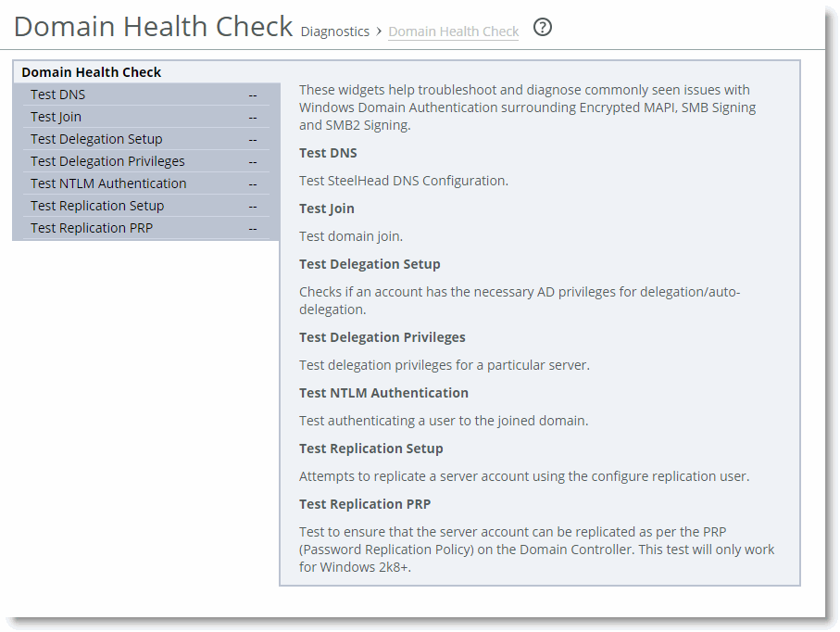Select the Test Join widget row

pyautogui.click(x=145, y=117)
